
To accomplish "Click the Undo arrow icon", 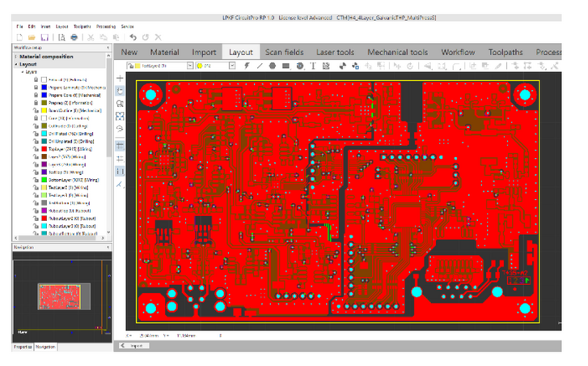I will [133, 37].
